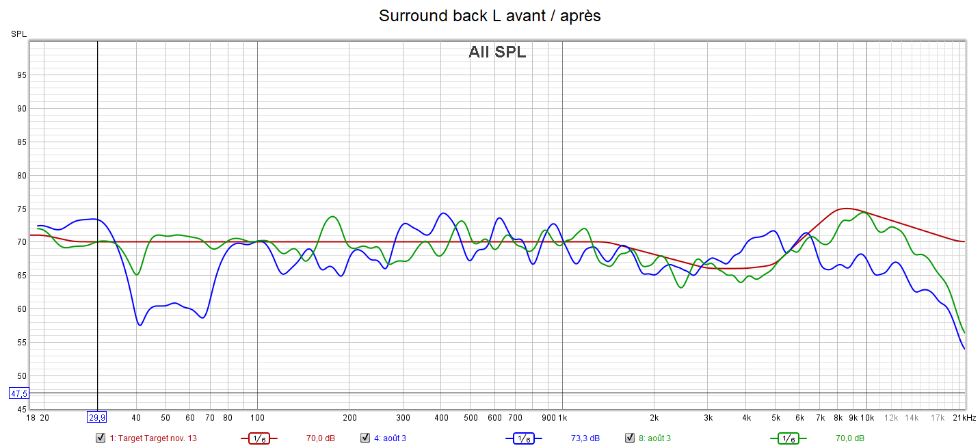This screenshot has height=448, width=980.
Task: Click the red 1/6 smoothing indicator for Target
Action: coord(259,438)
